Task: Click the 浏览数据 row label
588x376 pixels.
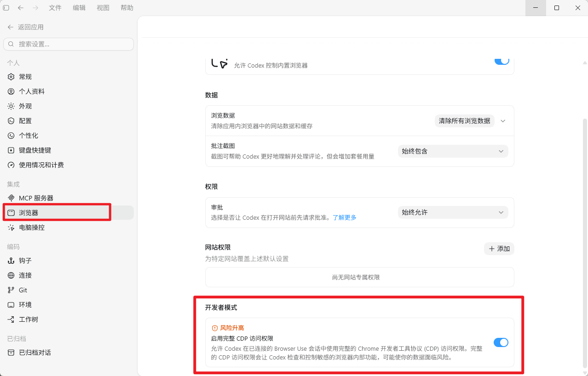Action: coord(223,116)
